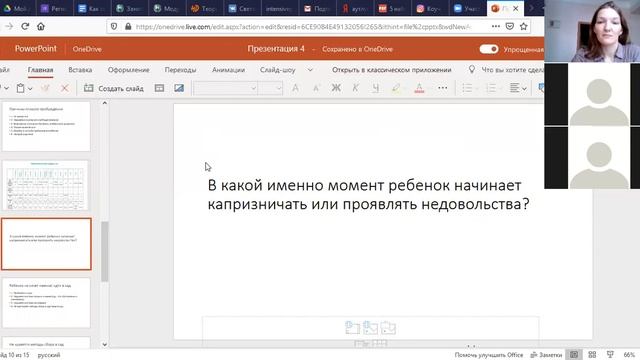Image resolution: width=640 pixels, height=360 pixels.
Task: Open the Оформление ribbon tab
Action: pos(129,70)
